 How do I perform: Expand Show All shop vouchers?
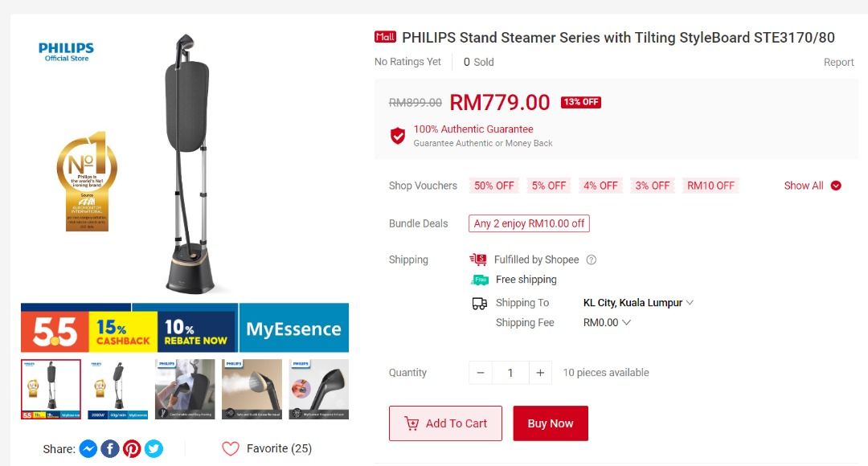(x=813, y=186)
